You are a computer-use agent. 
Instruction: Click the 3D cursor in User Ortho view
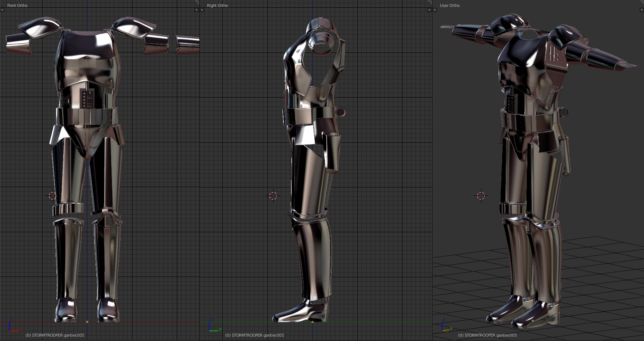pos(481,196)
